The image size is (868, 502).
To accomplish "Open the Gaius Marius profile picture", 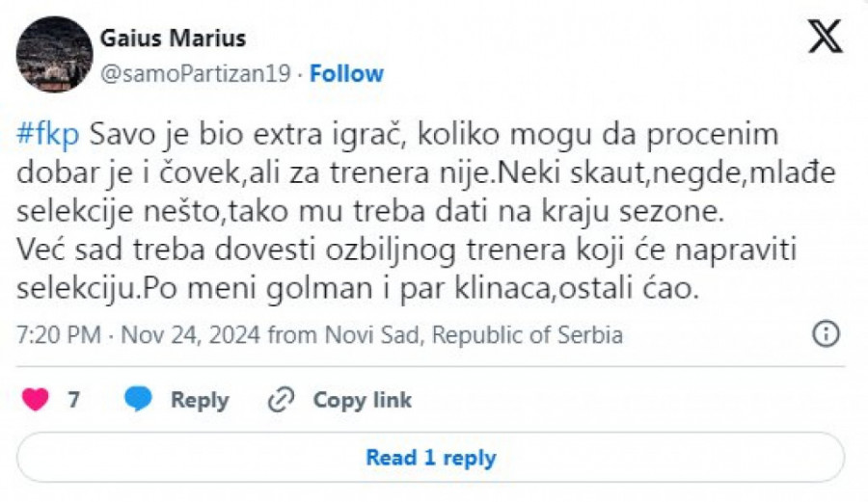I will tap(55, 54).
